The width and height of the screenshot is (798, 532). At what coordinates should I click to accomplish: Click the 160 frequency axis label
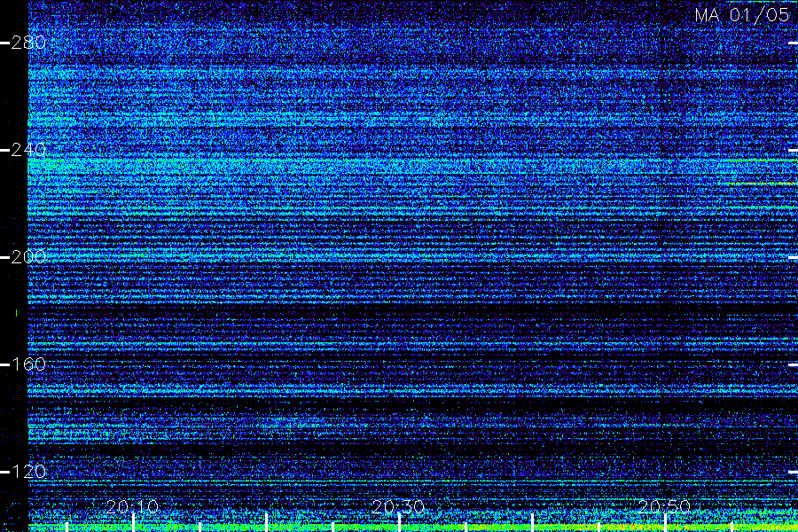click(x=28, y=364)
